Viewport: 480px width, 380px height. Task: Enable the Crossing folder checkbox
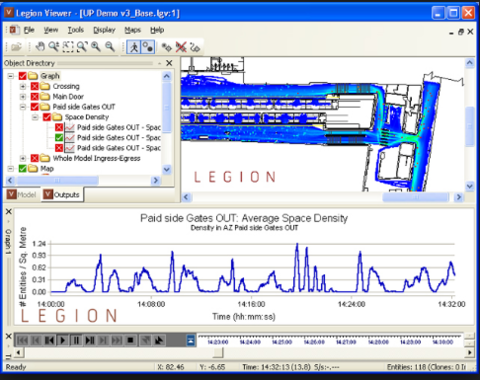coord(35,86)
